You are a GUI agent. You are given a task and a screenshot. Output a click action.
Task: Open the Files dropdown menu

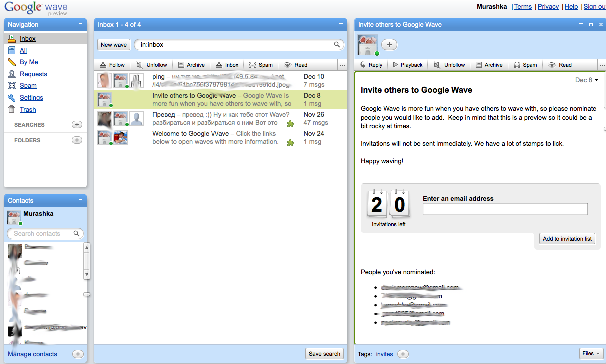591,353
